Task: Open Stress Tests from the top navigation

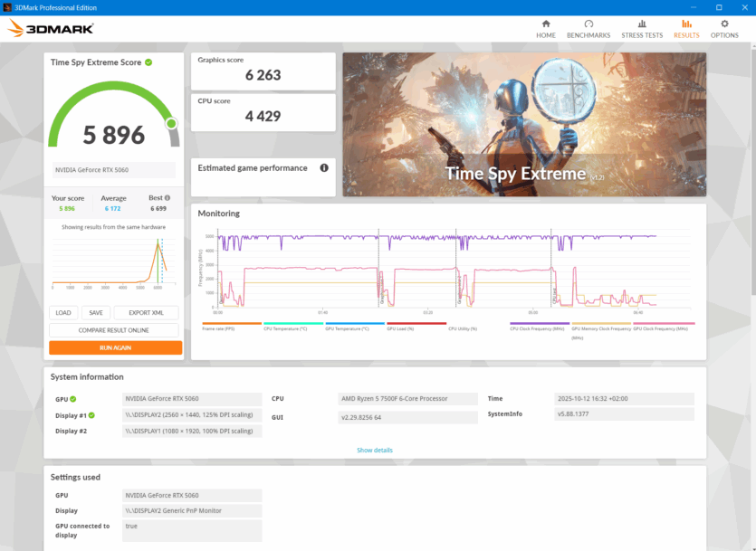Action: point(641,24)
